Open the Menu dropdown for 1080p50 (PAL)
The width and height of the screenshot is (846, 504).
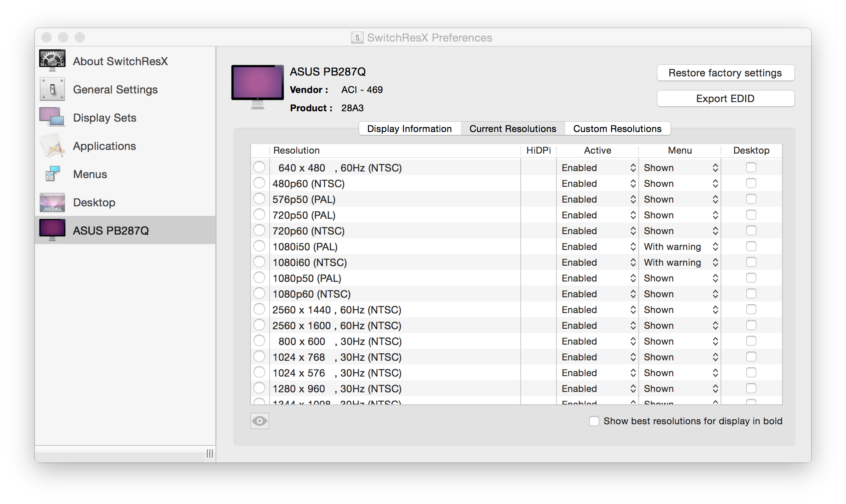click(681, 278)
